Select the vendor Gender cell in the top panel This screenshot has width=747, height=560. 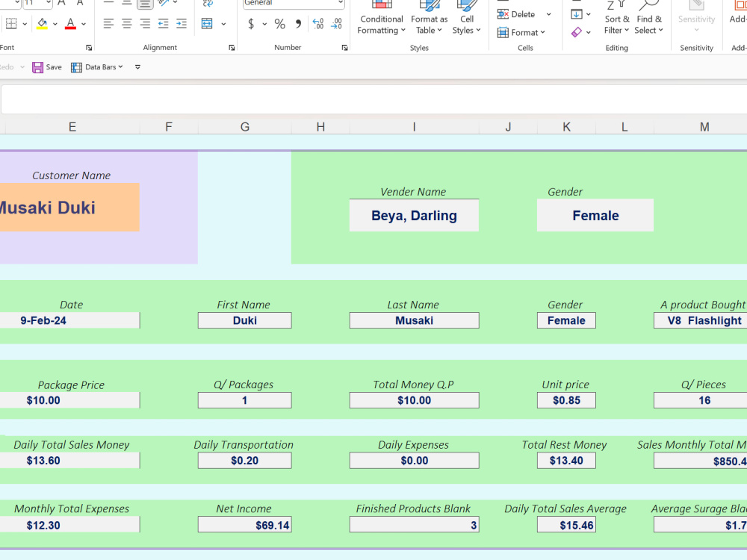click(x=595, y=215)
